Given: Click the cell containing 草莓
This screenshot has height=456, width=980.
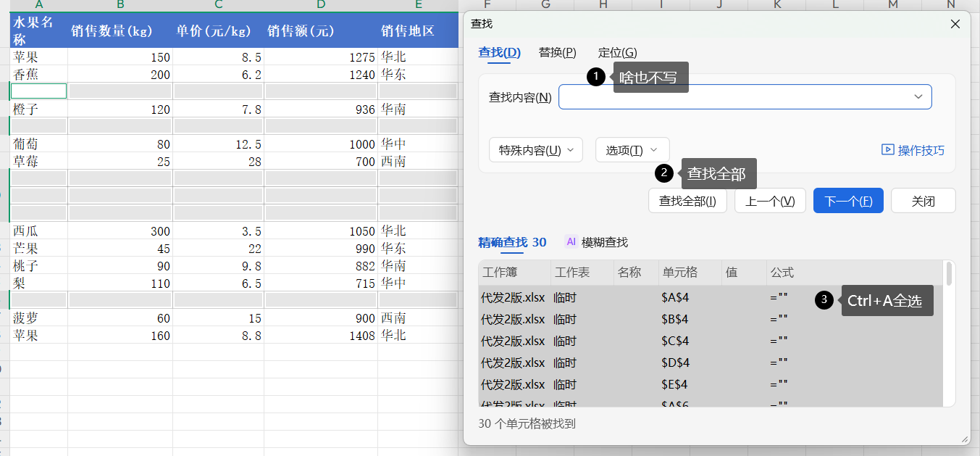Looking at the screenshot, I should tap(38, 161).
